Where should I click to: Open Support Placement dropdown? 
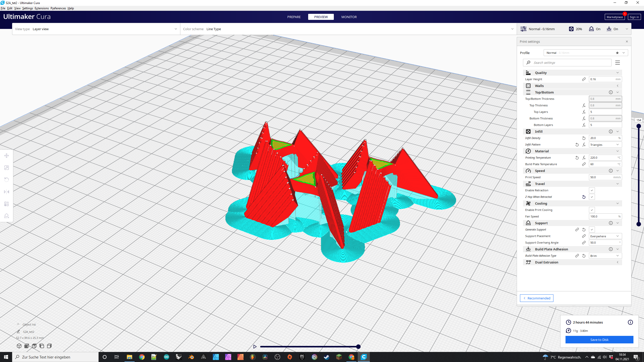tap(605, 236)
